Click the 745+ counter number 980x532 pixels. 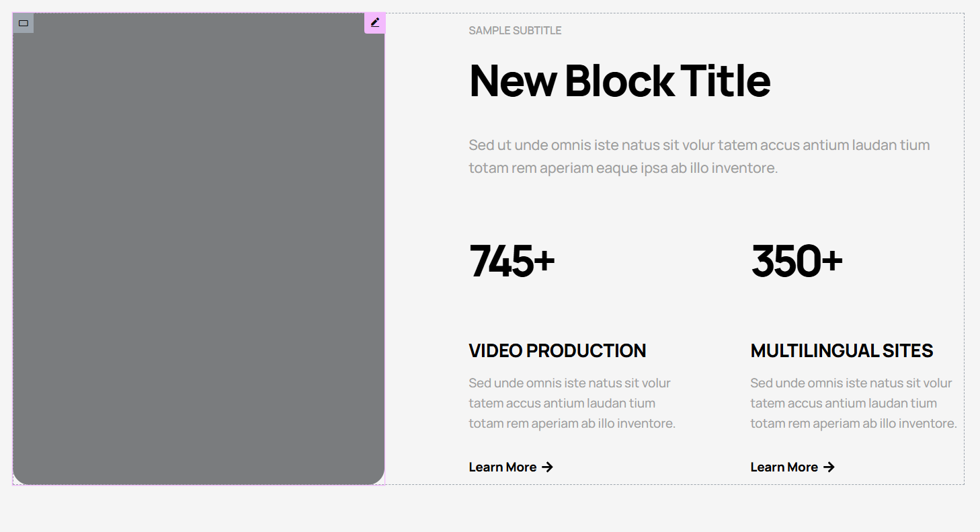pyautogui.click(x=512, y=261)
